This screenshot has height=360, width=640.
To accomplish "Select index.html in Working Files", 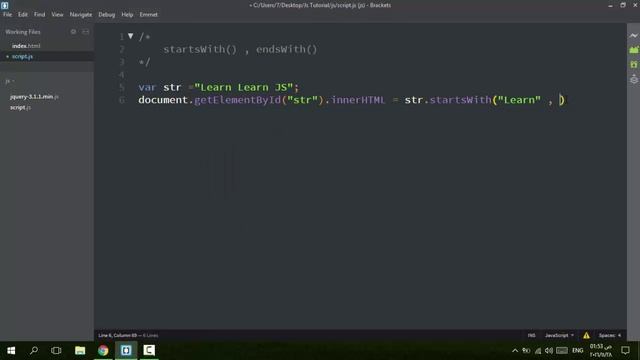I will pyautogui.click(x=26, y=46).
